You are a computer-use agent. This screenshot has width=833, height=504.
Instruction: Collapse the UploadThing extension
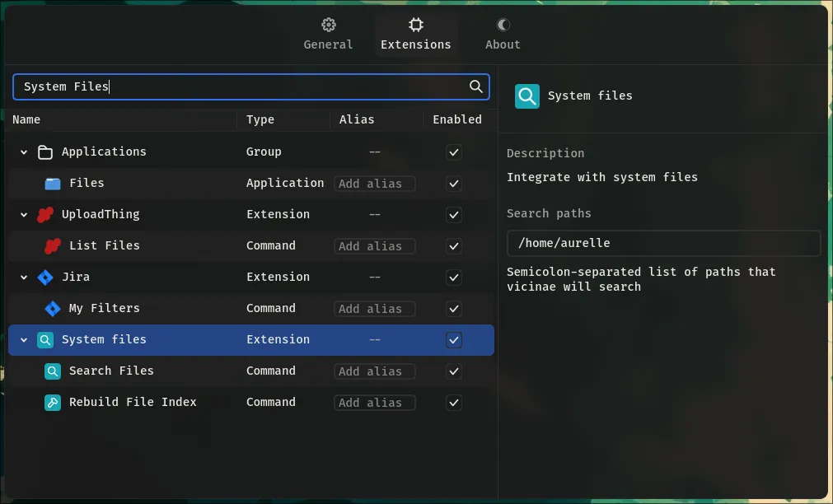pos(23,214)
